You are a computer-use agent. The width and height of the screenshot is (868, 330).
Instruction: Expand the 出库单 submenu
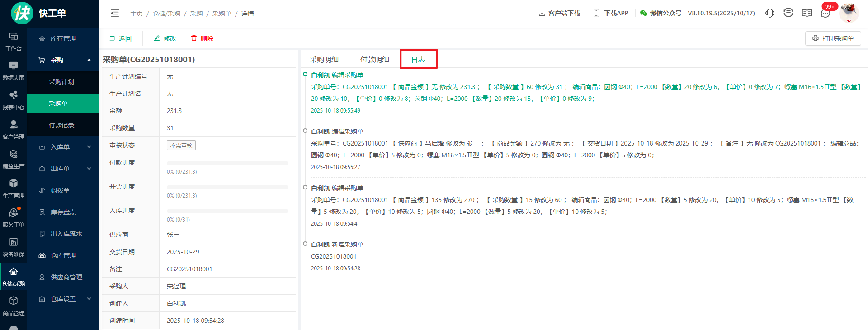89,169
